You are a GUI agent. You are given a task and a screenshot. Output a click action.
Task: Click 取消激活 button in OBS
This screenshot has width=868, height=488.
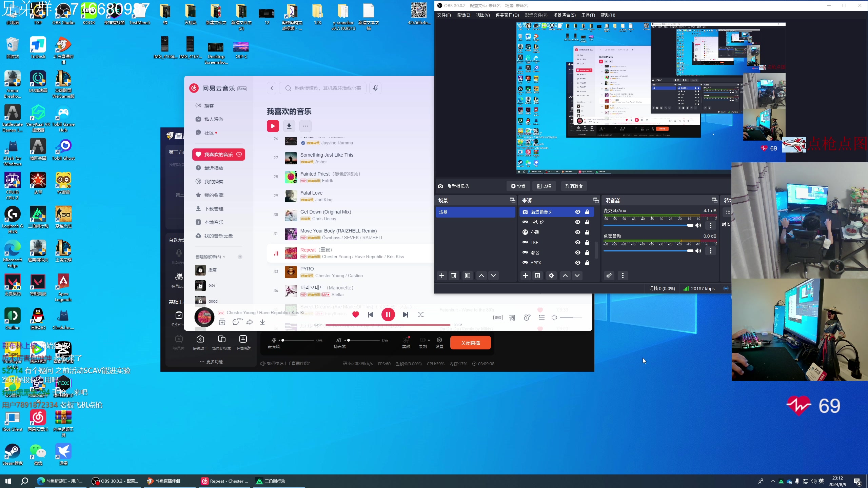(574, 186)
